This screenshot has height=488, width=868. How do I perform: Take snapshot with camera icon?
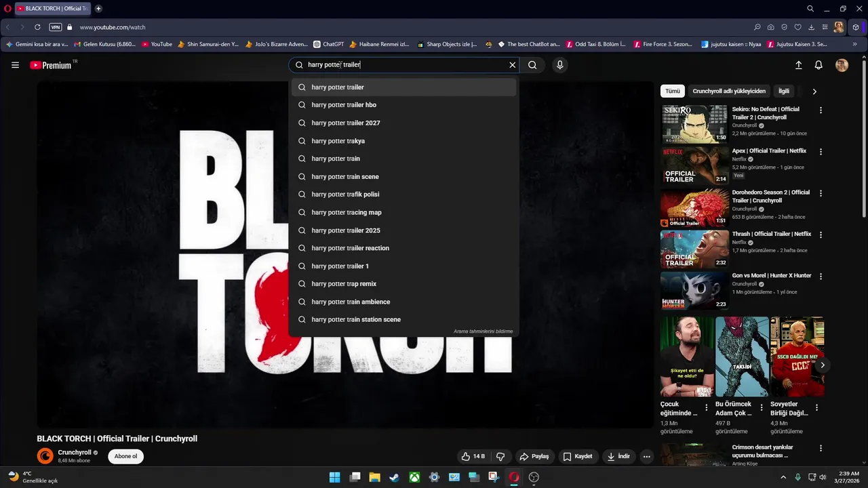click(770, 27)
